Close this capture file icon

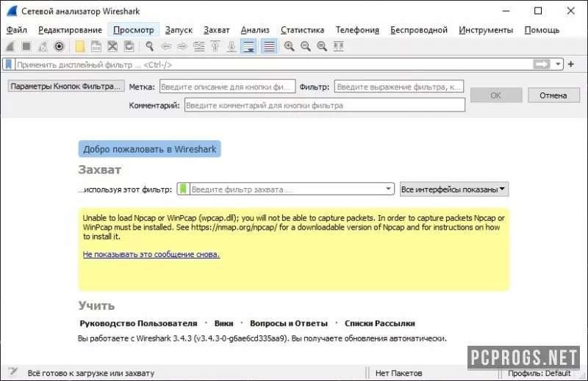112,46
